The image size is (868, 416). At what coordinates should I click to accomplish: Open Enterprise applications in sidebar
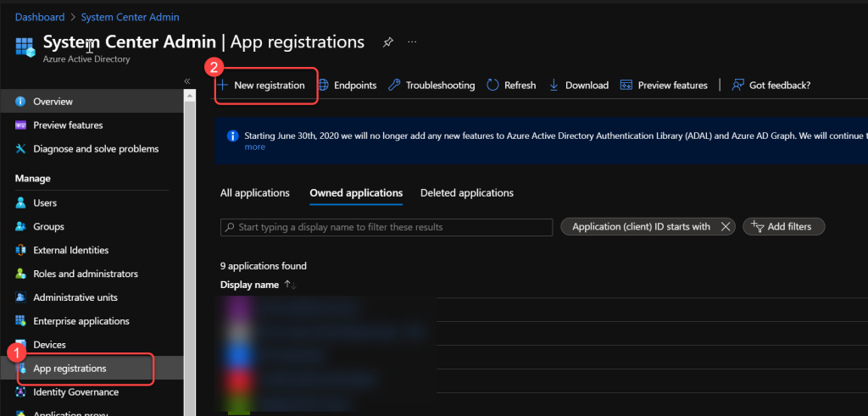[81, 321]
